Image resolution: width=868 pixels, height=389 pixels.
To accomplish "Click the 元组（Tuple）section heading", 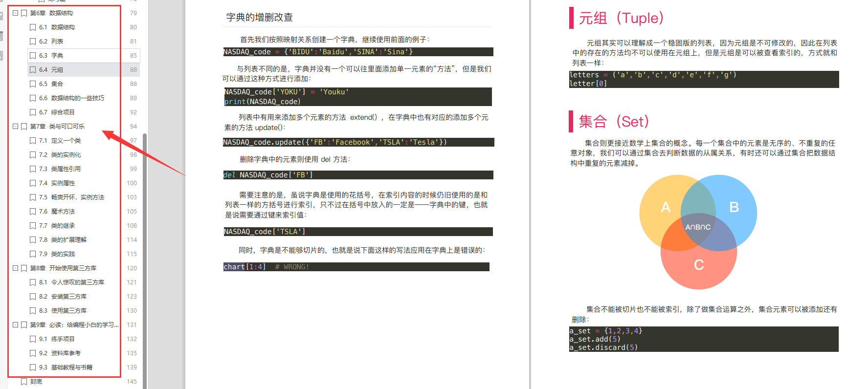I will click(x=621, y=18).
